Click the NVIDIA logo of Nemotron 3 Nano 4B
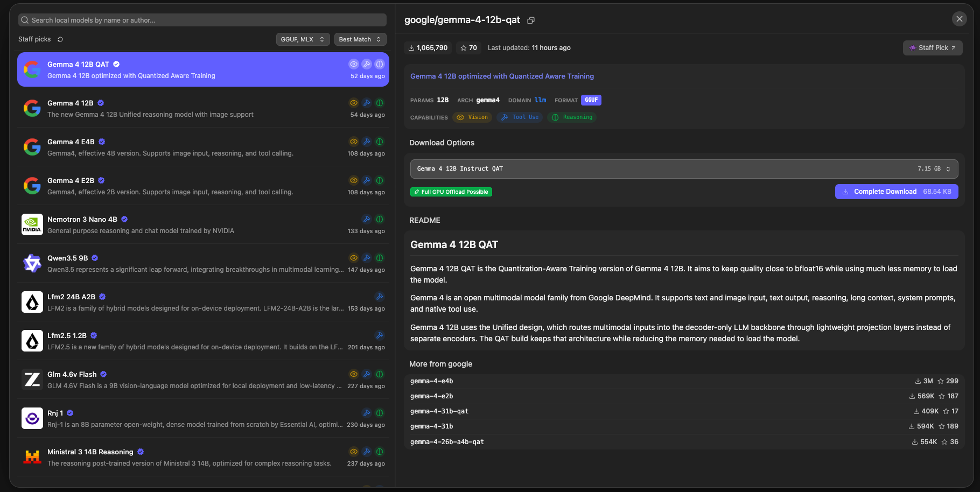The height and width of the screenshot is (492, 980). pyautogui.click(x=32, y=224)
